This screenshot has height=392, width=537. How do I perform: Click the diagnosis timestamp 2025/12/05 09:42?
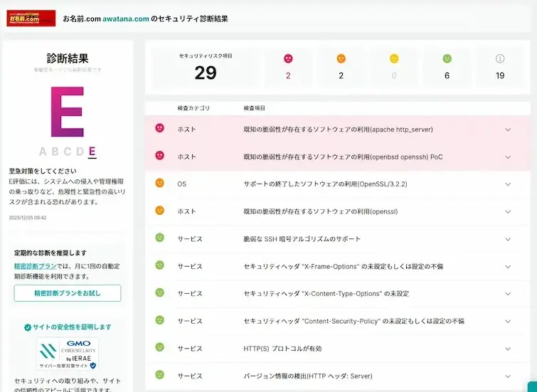[28, 218]
